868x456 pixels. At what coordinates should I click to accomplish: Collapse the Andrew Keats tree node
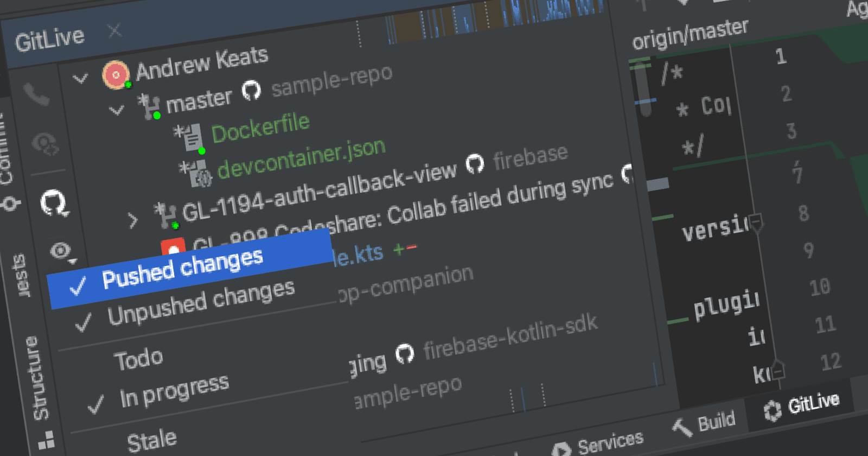click(x=80, y=80)
